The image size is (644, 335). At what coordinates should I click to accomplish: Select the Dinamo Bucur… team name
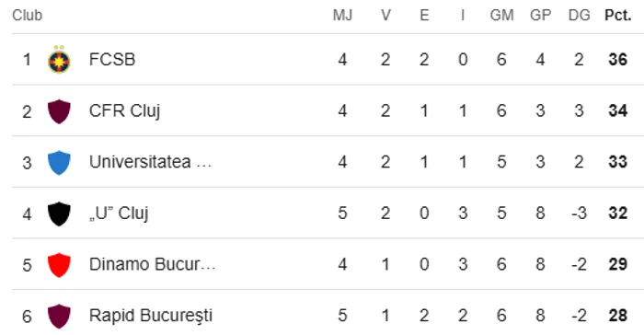point(153,264)
